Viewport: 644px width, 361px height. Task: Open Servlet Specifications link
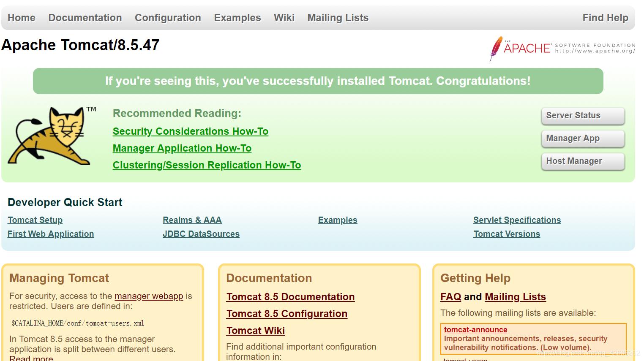pos(517,220)
